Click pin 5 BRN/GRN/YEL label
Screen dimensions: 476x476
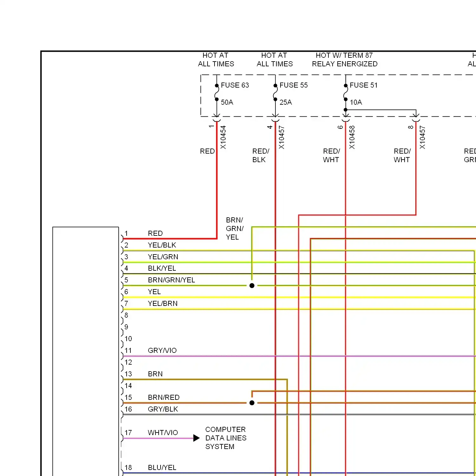pyautogui.click(x=171, y=280)
